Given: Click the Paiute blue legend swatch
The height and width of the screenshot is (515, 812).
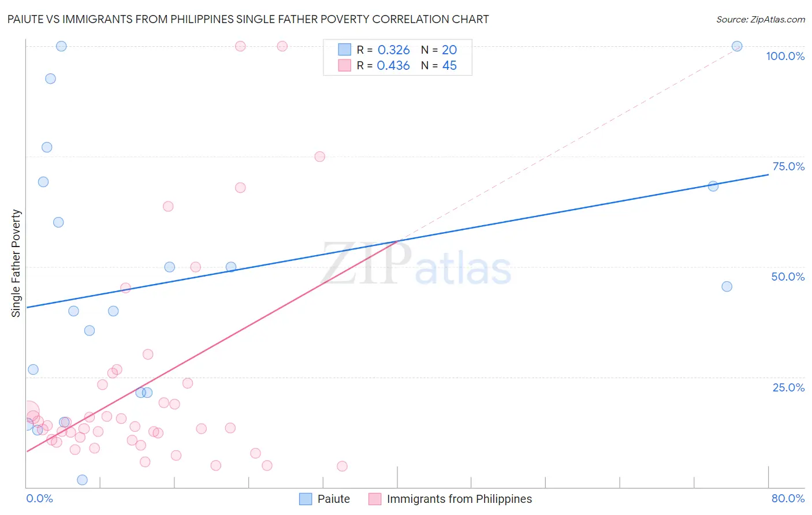Looking at the screenshot, I should (306, 499).
